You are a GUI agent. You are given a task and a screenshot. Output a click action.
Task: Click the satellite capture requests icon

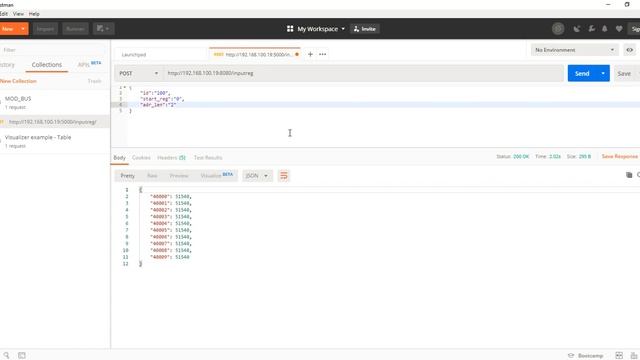(577, 29)
